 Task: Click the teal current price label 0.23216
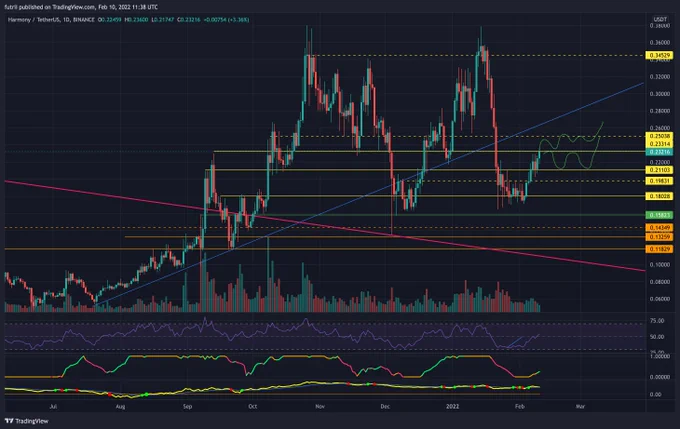[659, 152]
